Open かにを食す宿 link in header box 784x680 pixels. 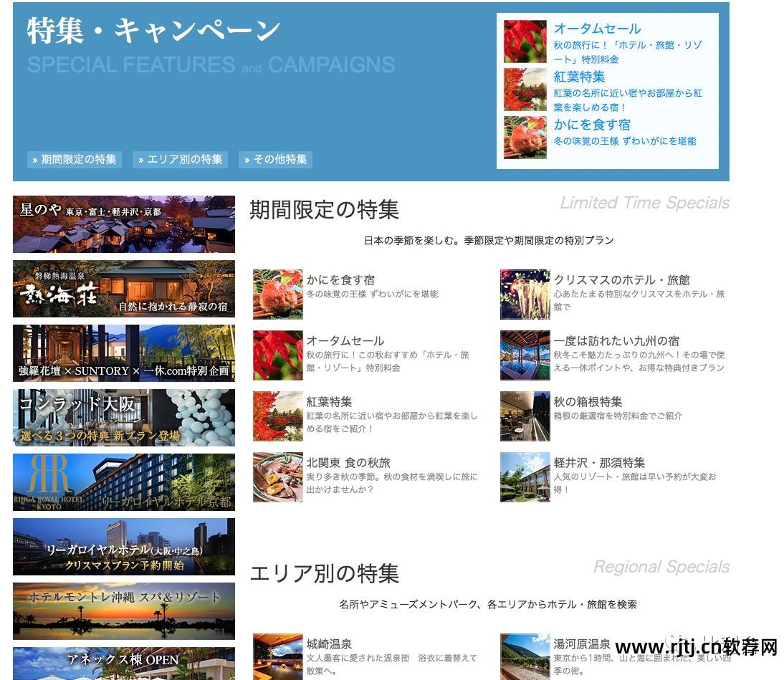point(592,125)
